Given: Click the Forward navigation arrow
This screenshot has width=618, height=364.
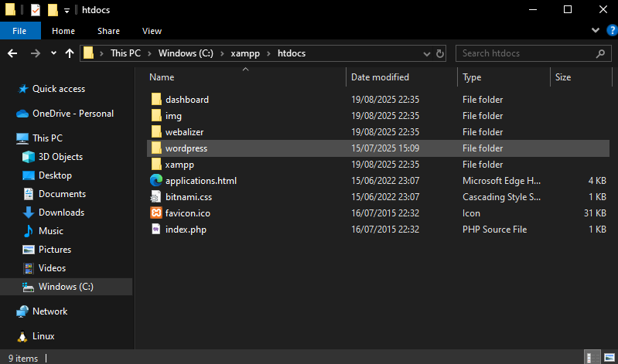Looking at the screenshot, I should [x=36, y=53].
